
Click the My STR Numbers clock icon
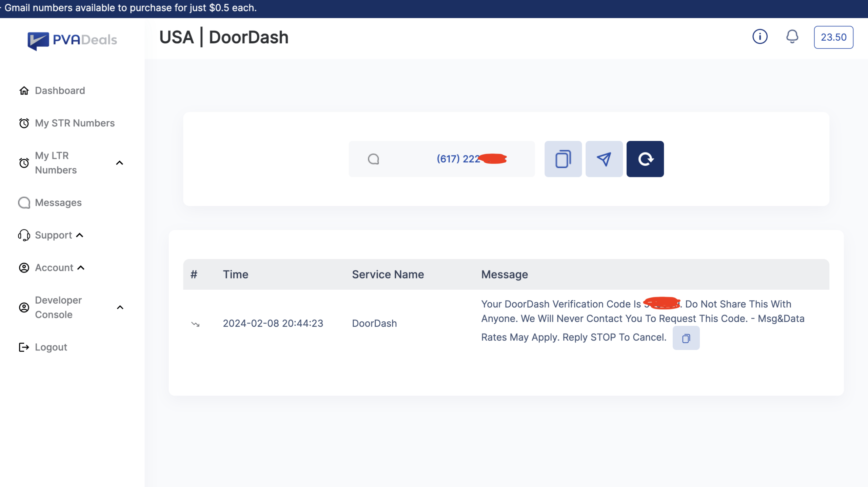24,123
